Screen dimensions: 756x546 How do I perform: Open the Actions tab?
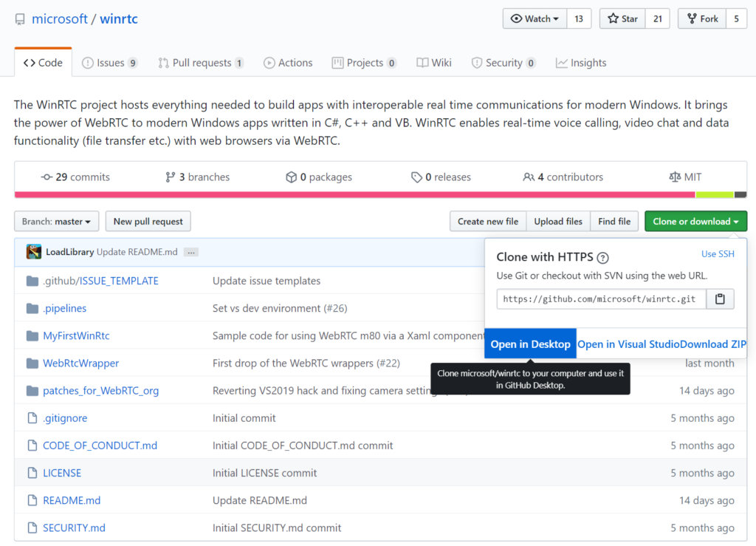pos(288,63)
